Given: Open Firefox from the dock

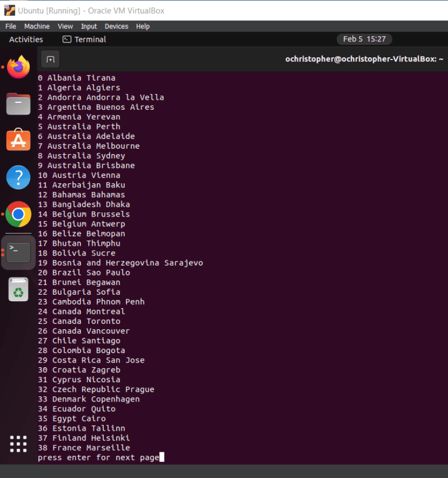Looking at the screenshot, I should [x=19, y=67].
